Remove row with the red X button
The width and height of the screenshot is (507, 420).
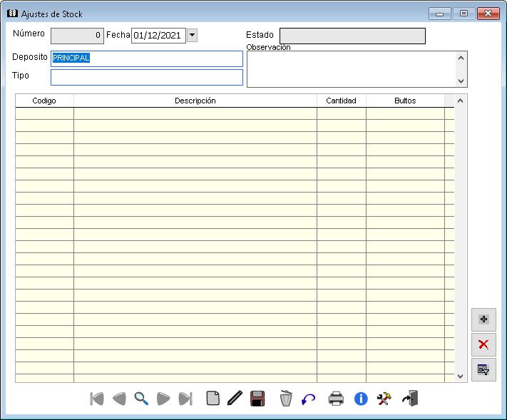tap(483, 344)
